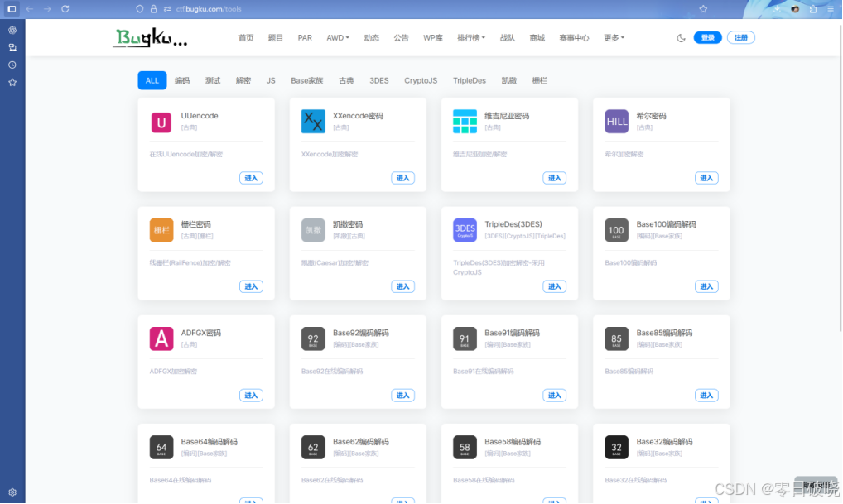Open the WP库 nav item
Viewport: 843px width, 504px height.
pyautogui.click(x=433, y=37)
